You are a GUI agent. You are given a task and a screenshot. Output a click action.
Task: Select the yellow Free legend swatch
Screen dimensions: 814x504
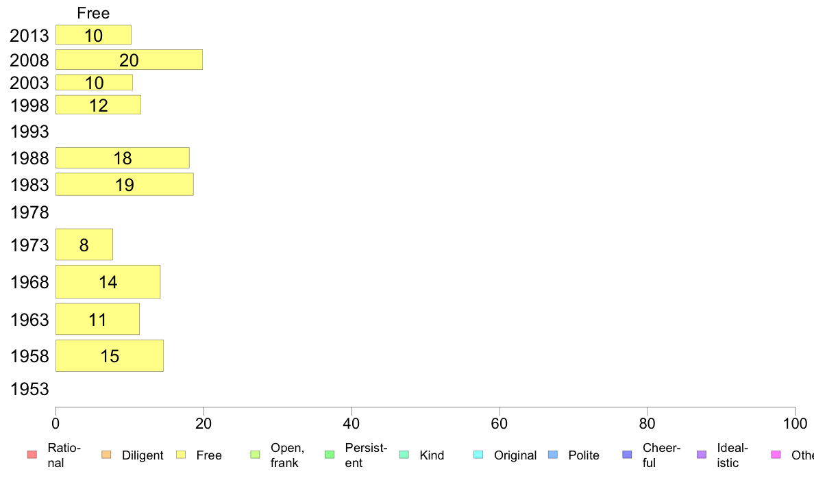[x=181, y=455]
